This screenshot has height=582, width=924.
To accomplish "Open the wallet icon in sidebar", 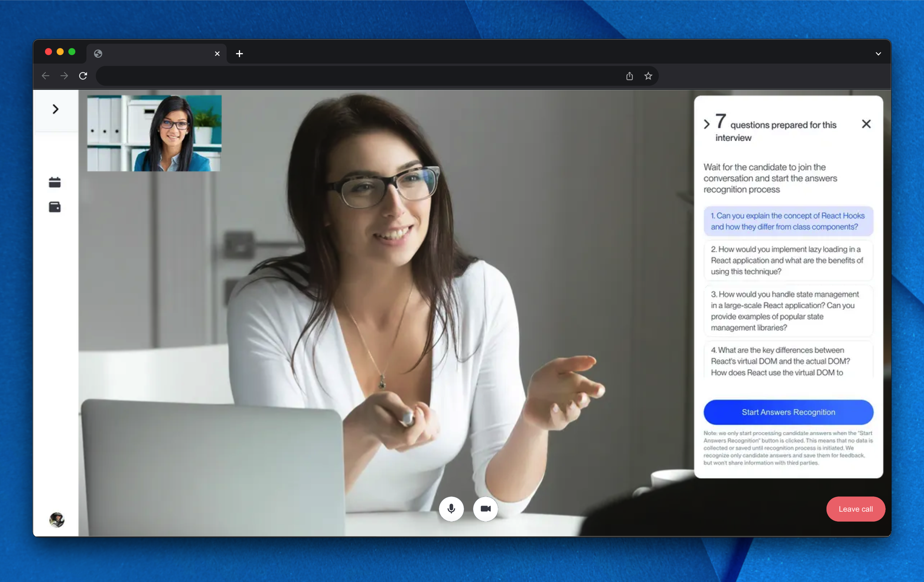I will (55, 207).
